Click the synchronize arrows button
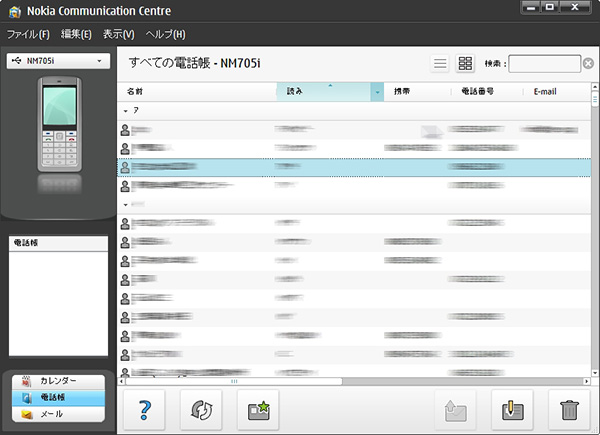The height and width of the screenshot is (435, 600). (201, 410)
